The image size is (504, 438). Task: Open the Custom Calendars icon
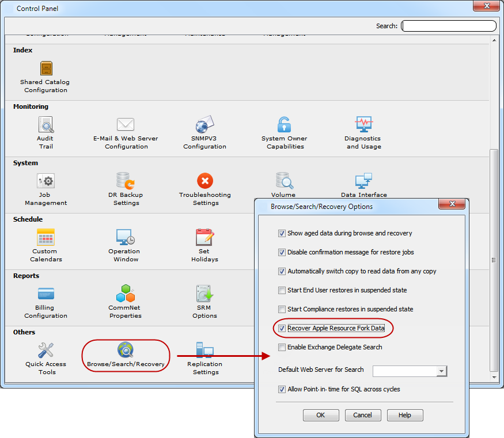[46, 237]
